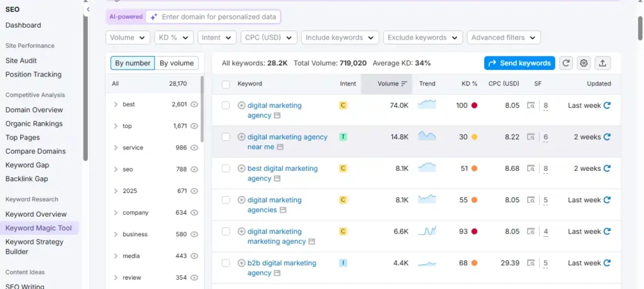This screenshot has width=644, height=289.
Task: Open the KD % filter dropdown
Action: (x=174, y=38)
